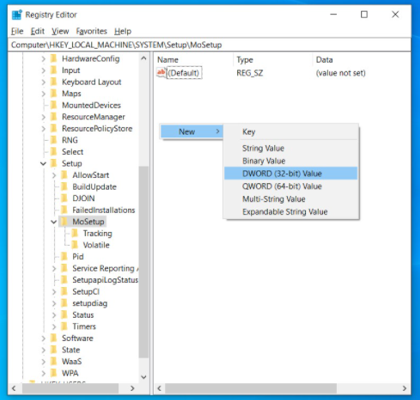Click the MountedDevices folder icon
The image size is (420, 400).
[x=54, y=106]
